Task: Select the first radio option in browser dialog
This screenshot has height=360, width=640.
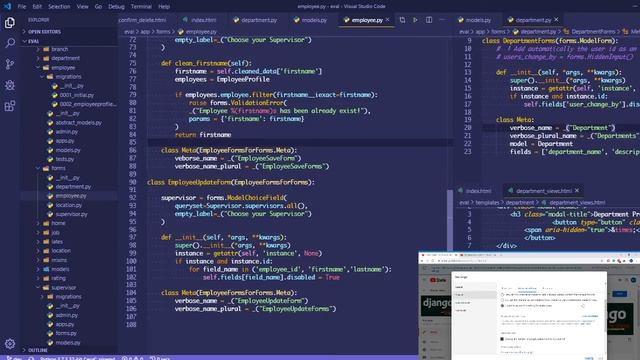Action: point(502,294)
